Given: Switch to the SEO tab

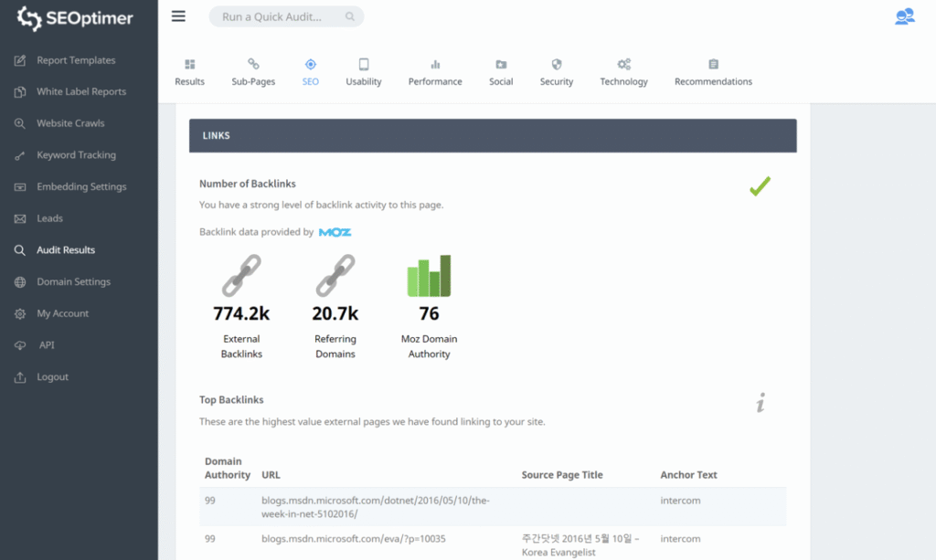Looking at the screenshot, I should (x=310, y=65).
